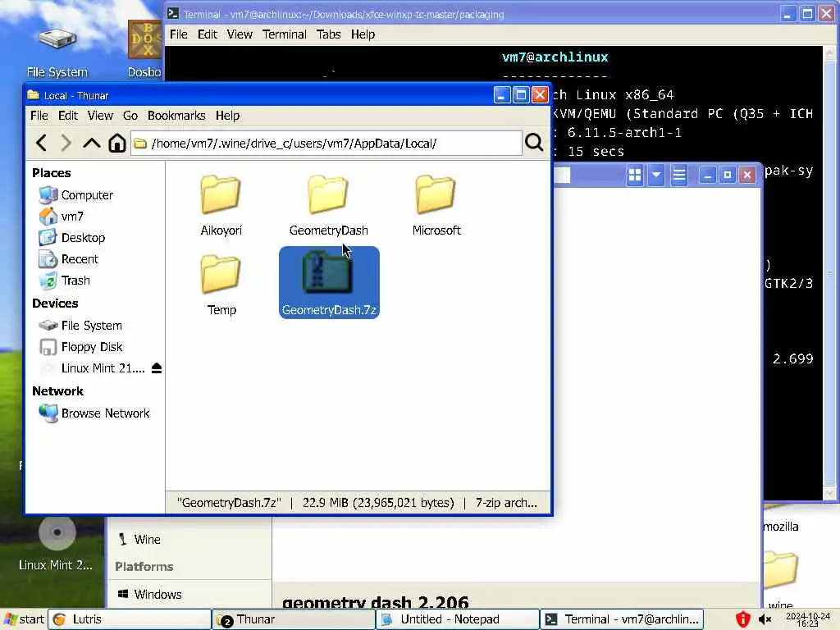Click the taskbar clock date

point(807,619)
